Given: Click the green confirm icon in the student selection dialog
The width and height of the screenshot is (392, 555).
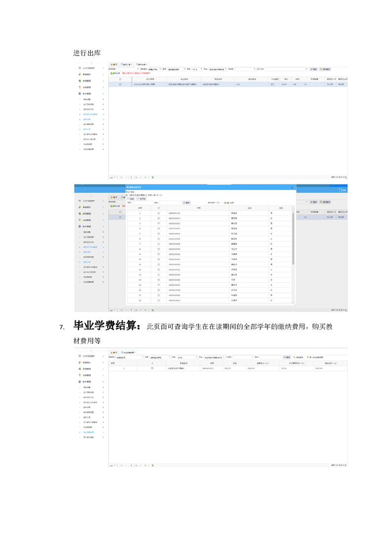Looking at the screenshot, I should pyautogui.click(x=225, y=202).
